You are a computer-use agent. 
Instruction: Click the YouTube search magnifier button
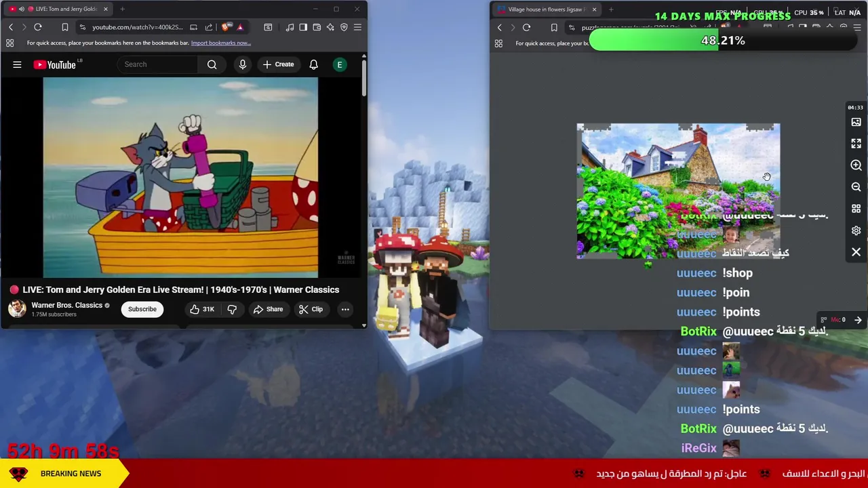pos(212,64)
